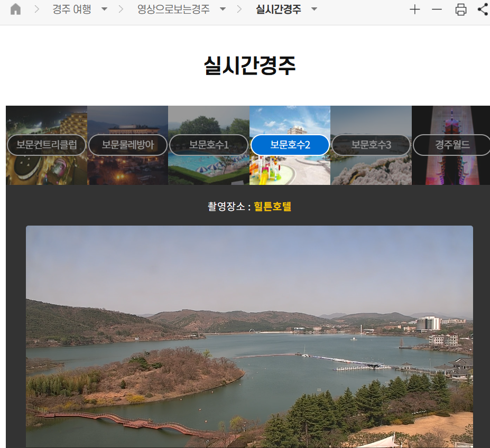Open the 영상으로보는경주 breadcrumb link

[x=173, y=9]
